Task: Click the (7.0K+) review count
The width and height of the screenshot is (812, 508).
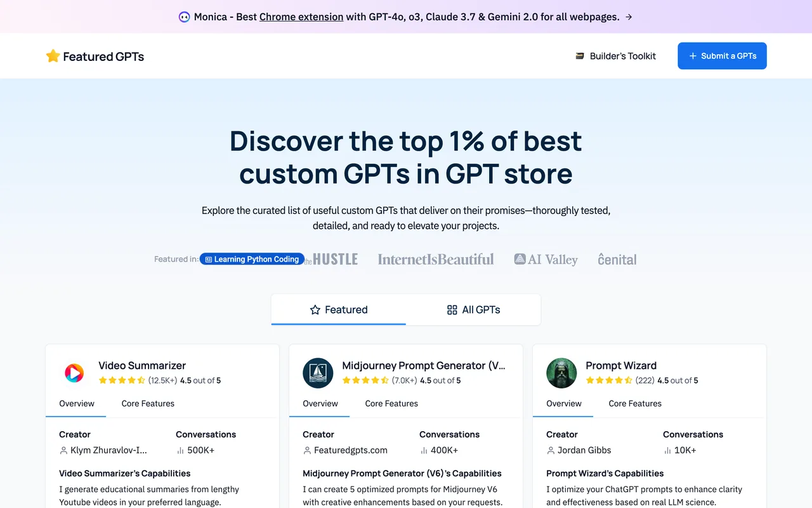Action: click(404, 380)
